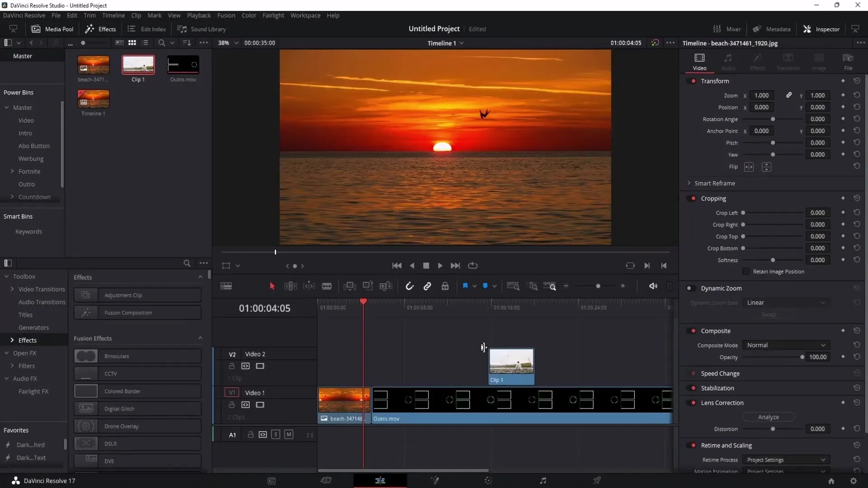
Task: Select the Razor/Blade edit tool
Action: [x=327, y=286]
